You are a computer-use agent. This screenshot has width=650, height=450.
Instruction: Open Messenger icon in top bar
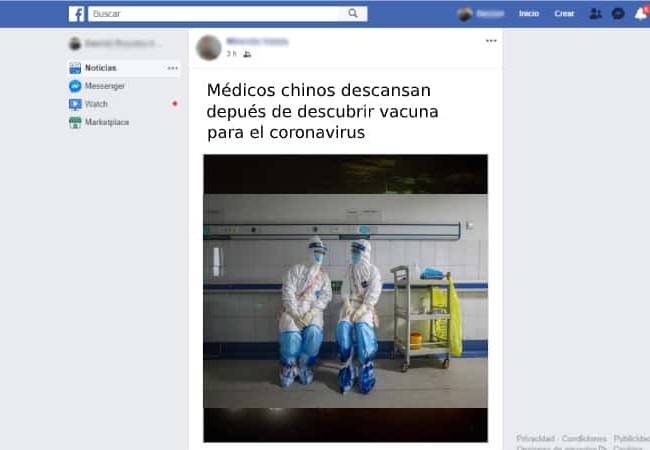click(x=618, y=14)
